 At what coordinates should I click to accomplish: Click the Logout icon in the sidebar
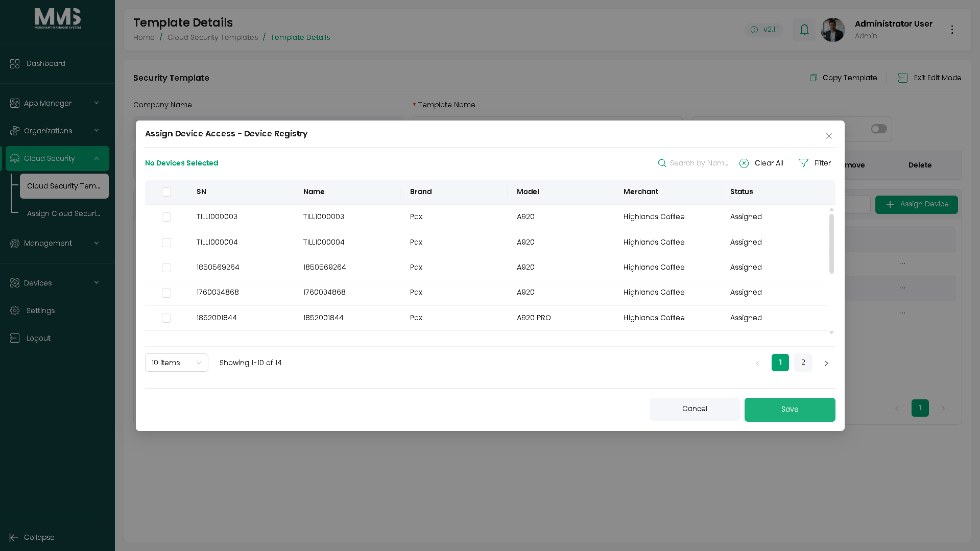coord(15,338)
